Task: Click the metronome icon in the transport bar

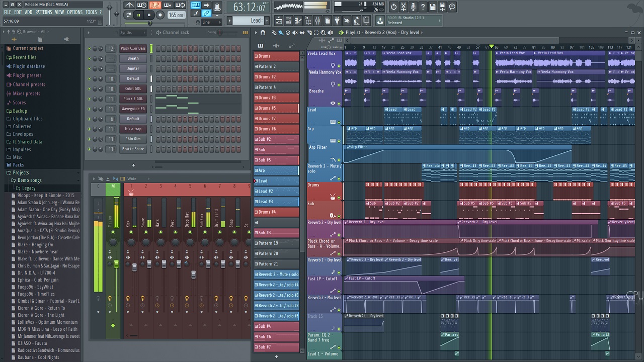Action: 129,6
